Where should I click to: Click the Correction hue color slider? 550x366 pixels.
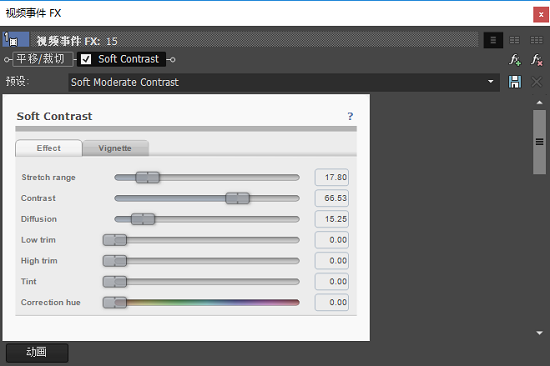click(201, 302)
